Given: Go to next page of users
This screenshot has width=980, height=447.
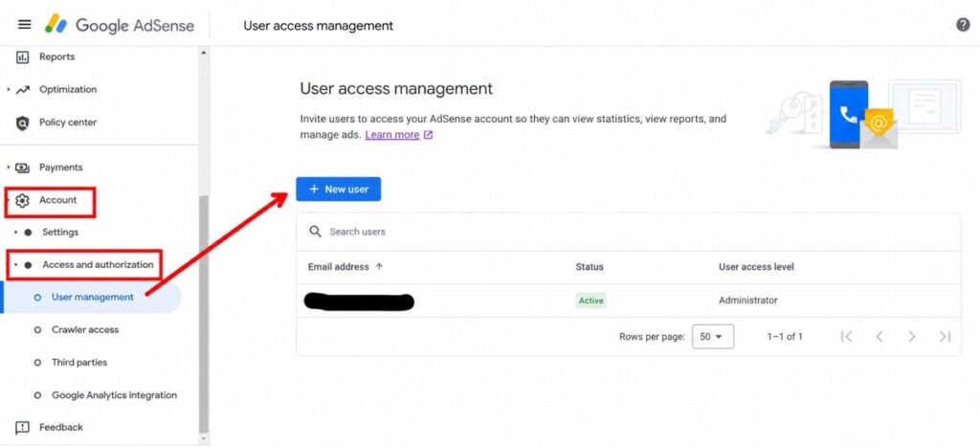Looking at the screenshot, I should coord(912,337).
